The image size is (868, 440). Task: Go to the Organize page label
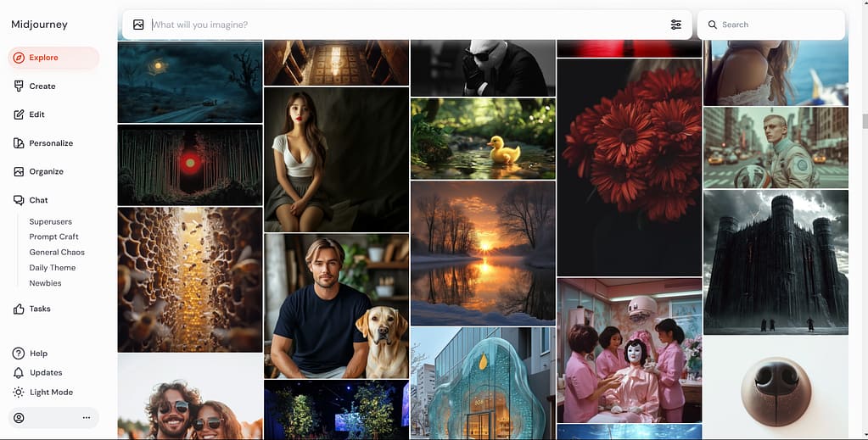coord(46,171)
